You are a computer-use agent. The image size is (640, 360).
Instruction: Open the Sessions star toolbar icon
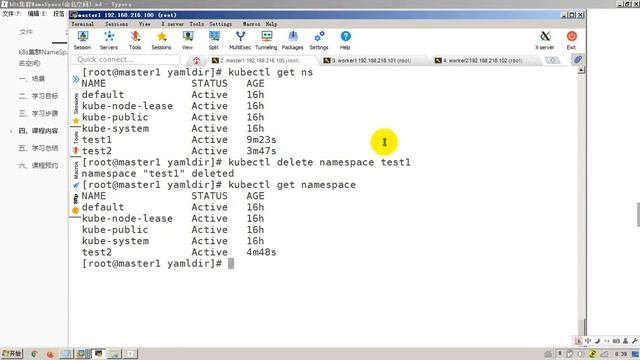point(161,40)
